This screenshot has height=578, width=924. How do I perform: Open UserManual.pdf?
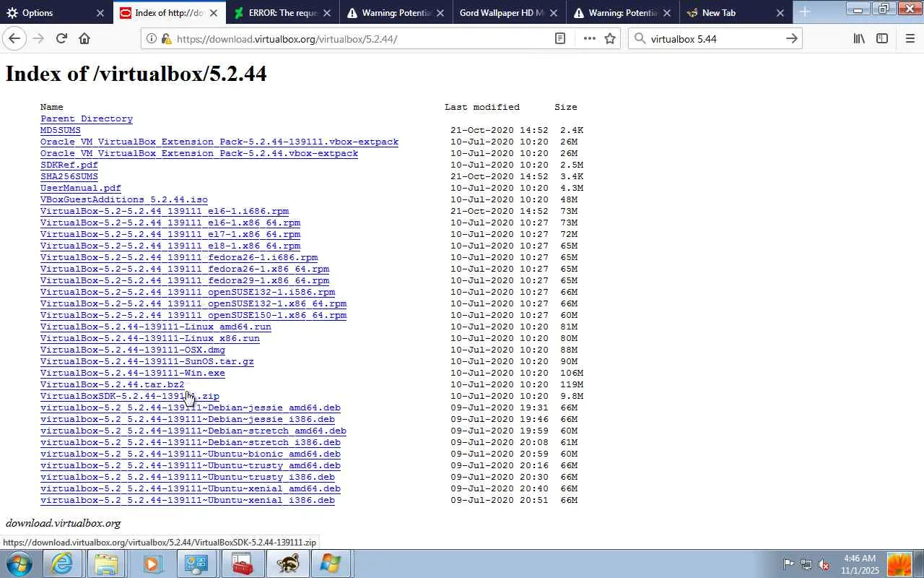click(81, 188)
